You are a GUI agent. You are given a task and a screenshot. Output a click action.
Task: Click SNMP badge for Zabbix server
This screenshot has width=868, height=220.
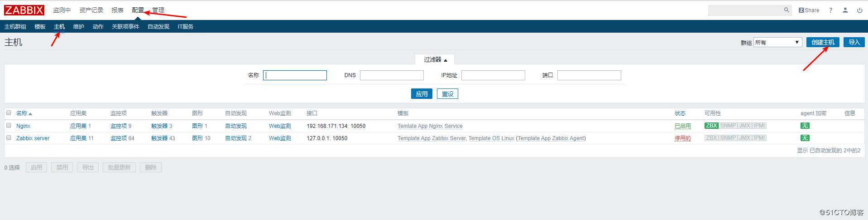728,138
